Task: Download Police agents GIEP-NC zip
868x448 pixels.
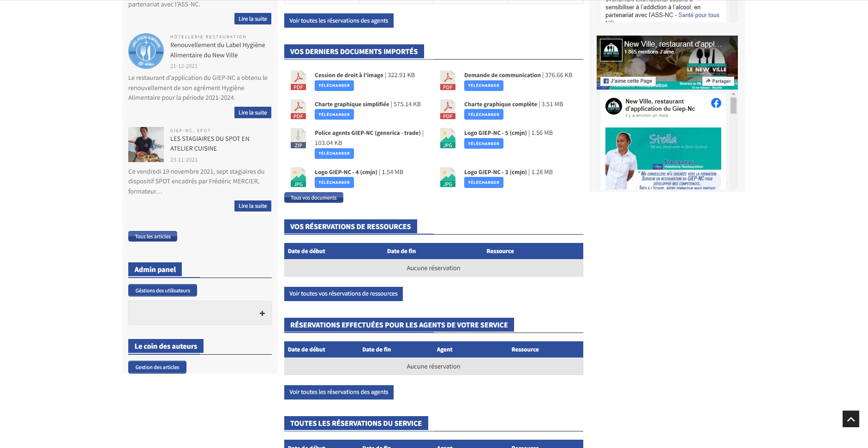Action: click(x=334, y=153)
